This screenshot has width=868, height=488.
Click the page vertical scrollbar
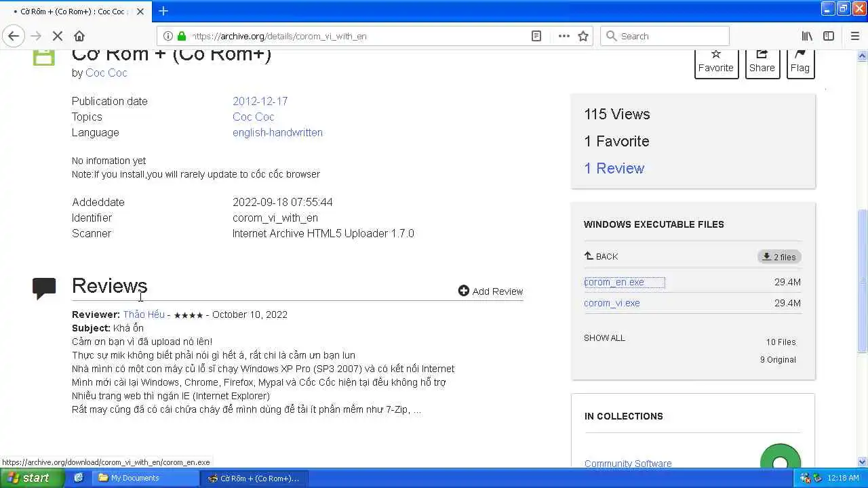(x=863, y=280)
